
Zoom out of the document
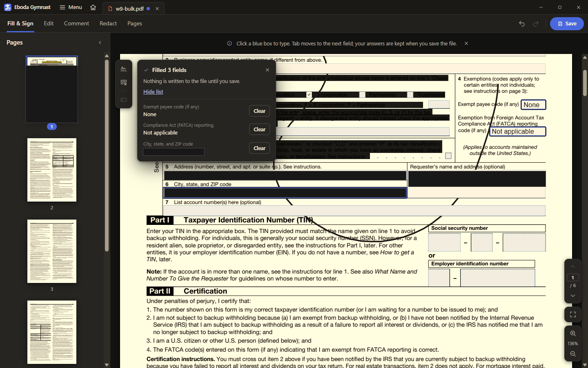click(573, 354)
